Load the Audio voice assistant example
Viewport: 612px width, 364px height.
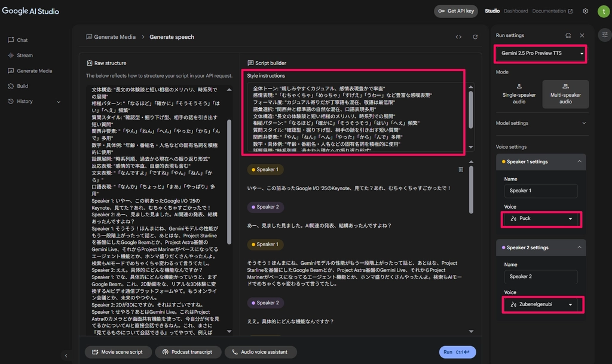(261, 352)
